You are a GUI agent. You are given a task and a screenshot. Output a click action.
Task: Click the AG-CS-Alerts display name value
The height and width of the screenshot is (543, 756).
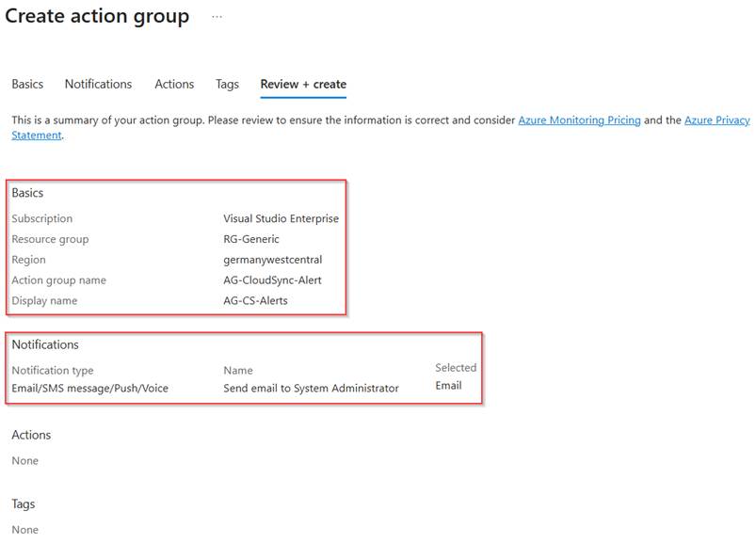coord(255,301)
